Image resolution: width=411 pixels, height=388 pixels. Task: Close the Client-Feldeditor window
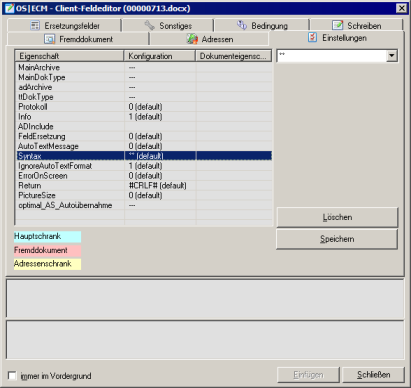[402, 8]
